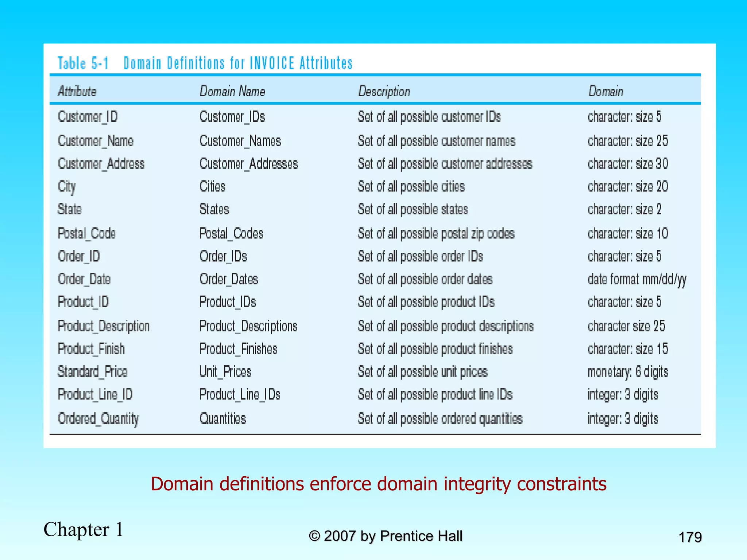Click the 'Product_Descriptions' domain name
This screenshot has width=747, height=560.
click(248, 326)
